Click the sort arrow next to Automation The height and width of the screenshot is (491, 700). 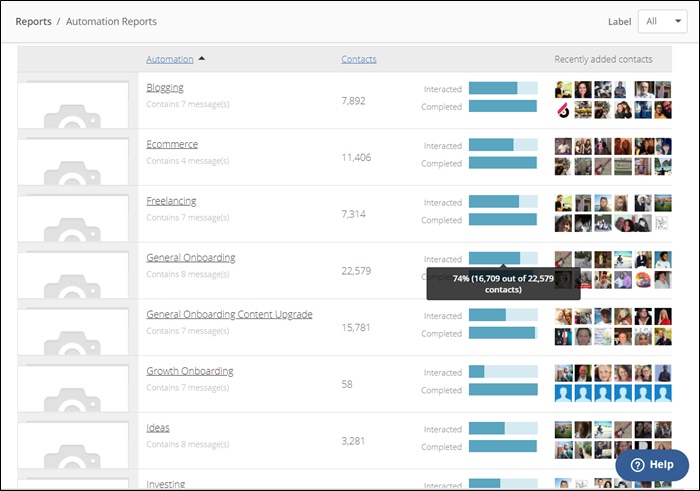pyautogui.click(x=202, y=58)
